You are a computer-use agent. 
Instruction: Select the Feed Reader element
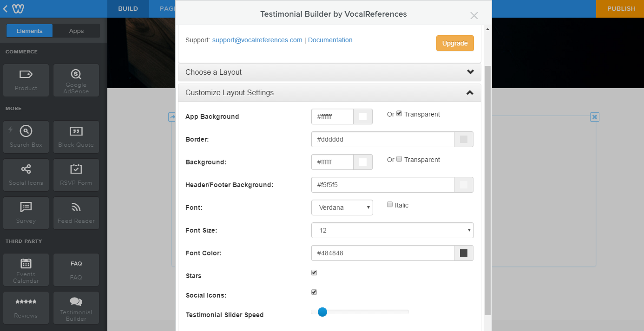(x=76, y=213)
